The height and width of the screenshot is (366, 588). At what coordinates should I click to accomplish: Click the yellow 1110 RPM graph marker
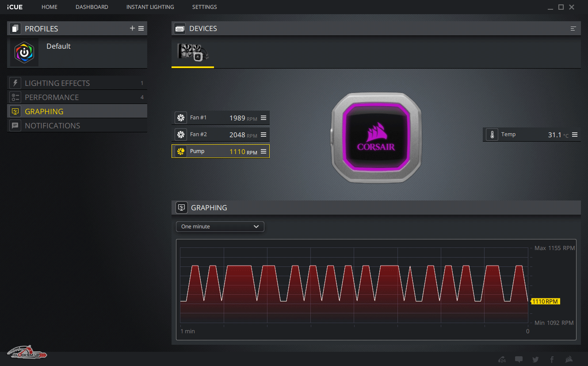click(545, 301)
